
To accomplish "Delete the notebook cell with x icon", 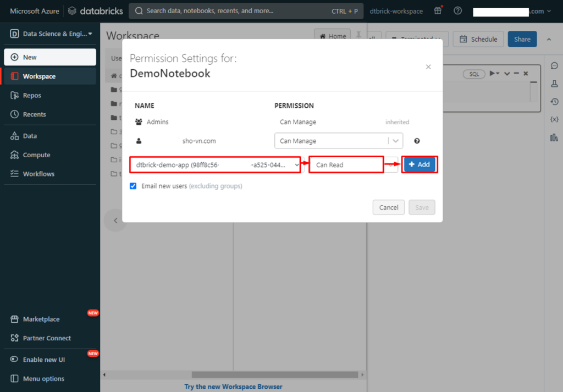I will (526, 74).
